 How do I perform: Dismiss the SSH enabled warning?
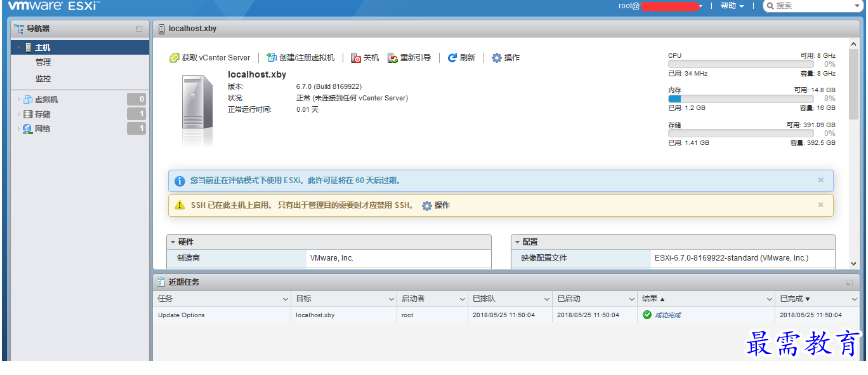point(820,204)
